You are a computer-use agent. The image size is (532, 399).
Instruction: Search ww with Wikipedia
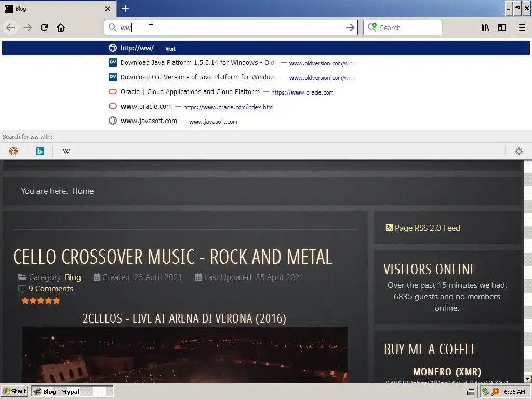tap(66, 151)
